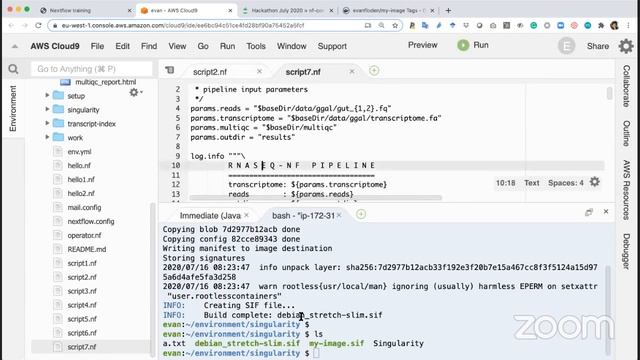Switch to the script2.nf editor tab

tap(210, 72)
